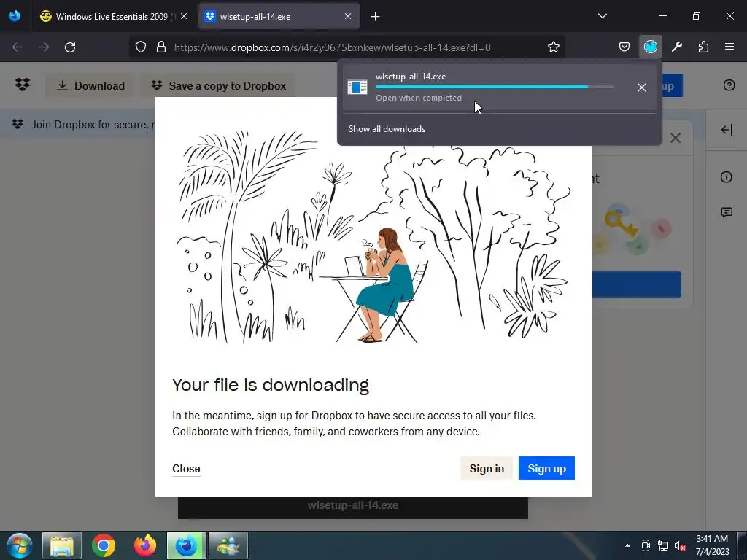Select the wlsetup-all-14.exe browser tab
Viewport: 747px width, 560px height.
coord(279,16)
